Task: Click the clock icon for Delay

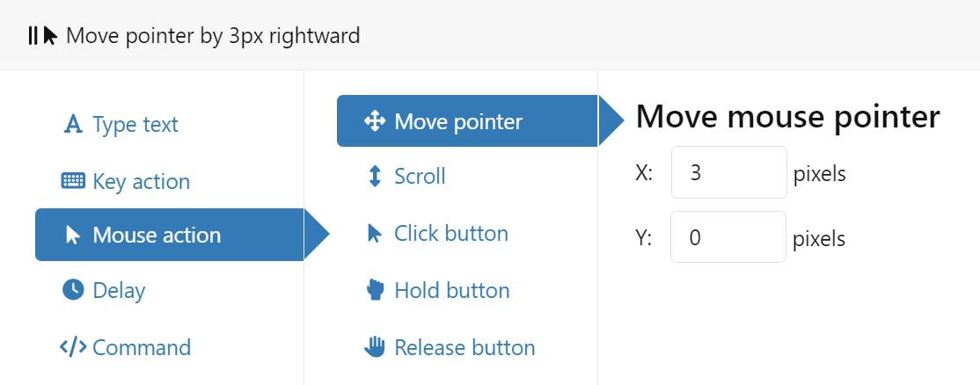Action: pyautogui.click(x=73, y=290)
